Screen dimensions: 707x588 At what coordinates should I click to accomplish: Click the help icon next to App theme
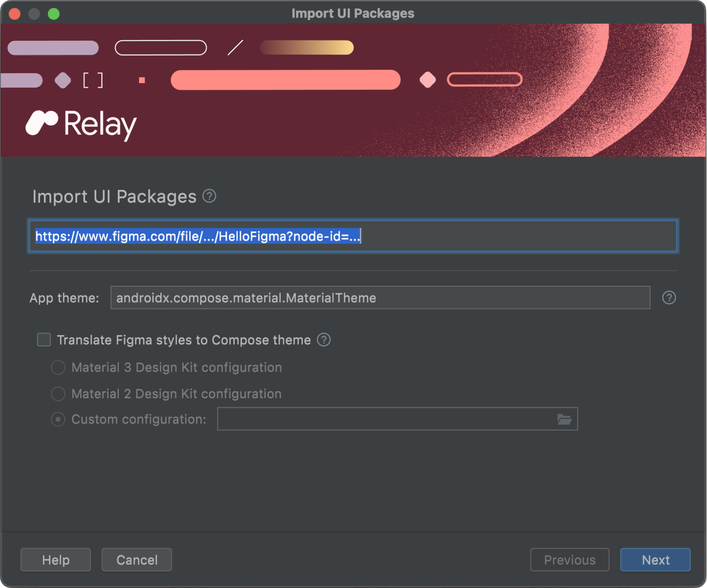669,297
